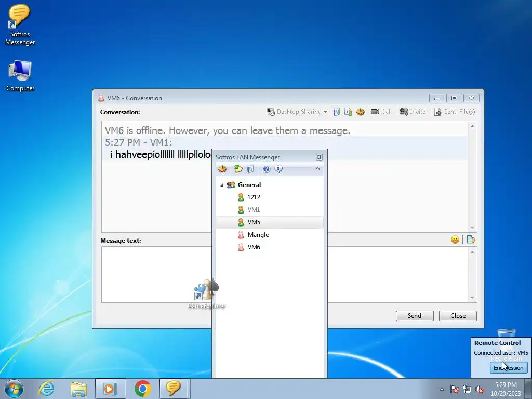
Task: Click VM6 is offline notice text
Action: pyautogui.click(x=228, y=130)
